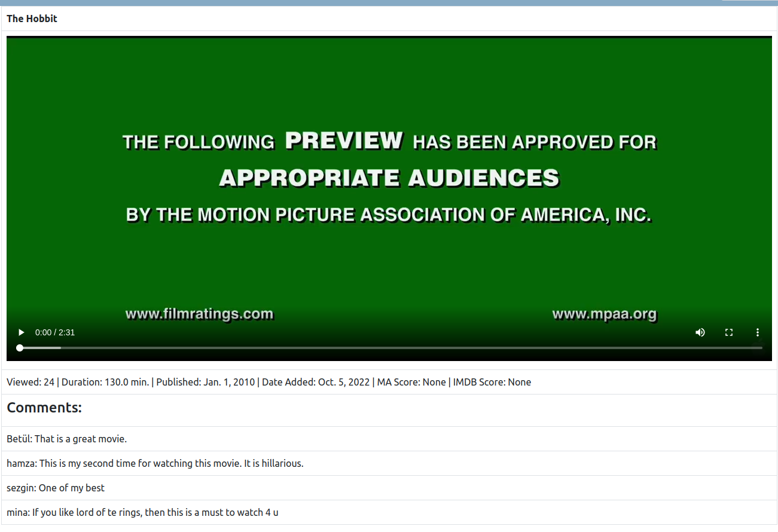The height and width of the screenshot is (532, 778).
Task: Click 'APPROPRIATE AUDIENCES' text in video
Action: click(389, 178)
